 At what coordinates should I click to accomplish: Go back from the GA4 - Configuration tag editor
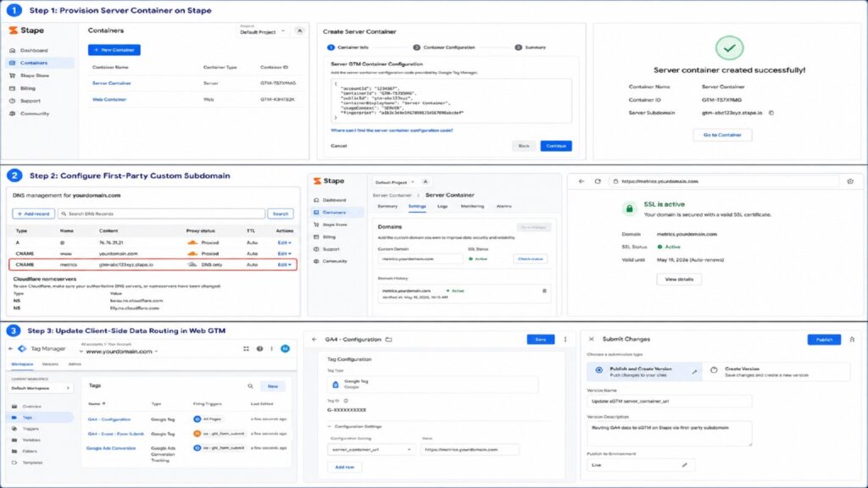tap(314, 340)
